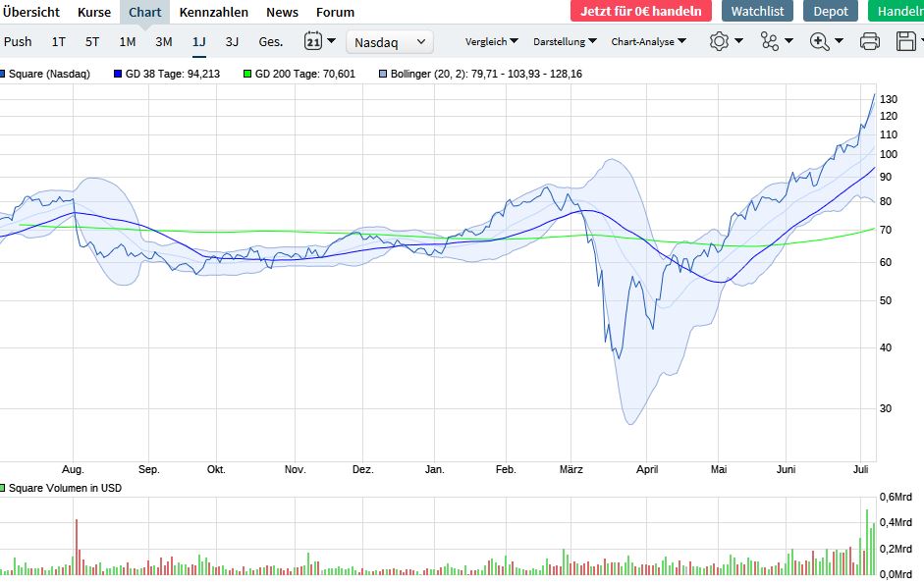
Task: Open the Kennzahlen tab
Action: click(x=213, y=12)
